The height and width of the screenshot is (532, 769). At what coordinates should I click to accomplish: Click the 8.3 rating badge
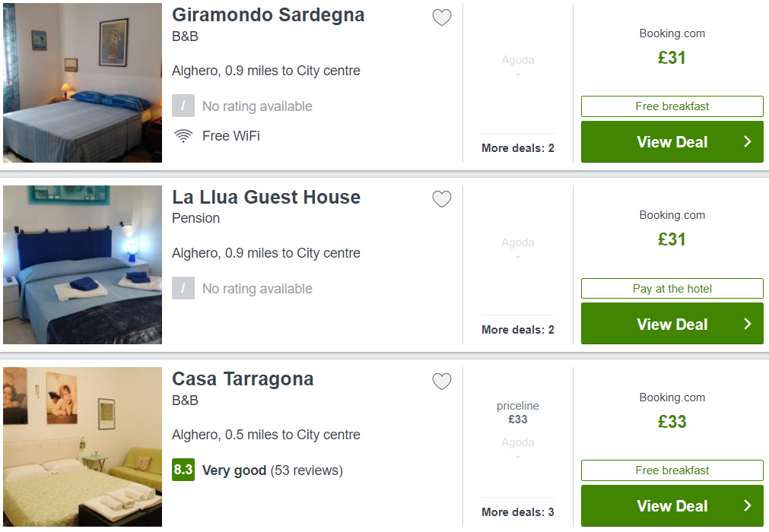(183, 470)
